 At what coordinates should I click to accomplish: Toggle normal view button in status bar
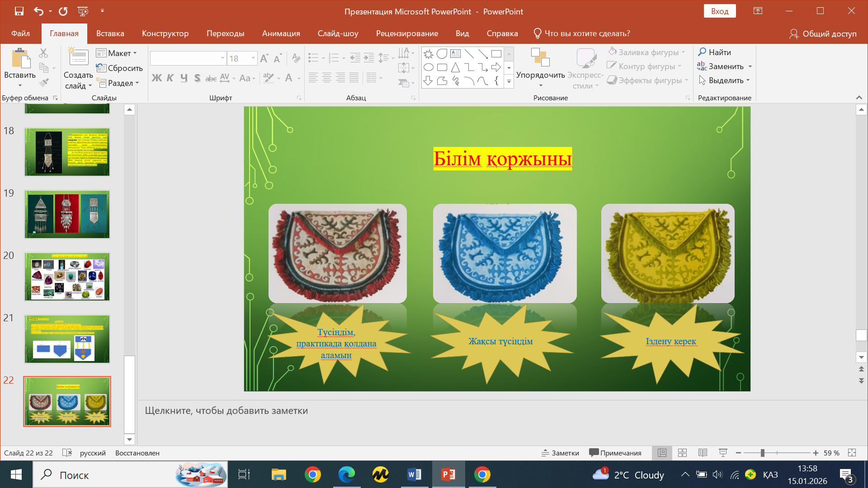click(662, 453)
